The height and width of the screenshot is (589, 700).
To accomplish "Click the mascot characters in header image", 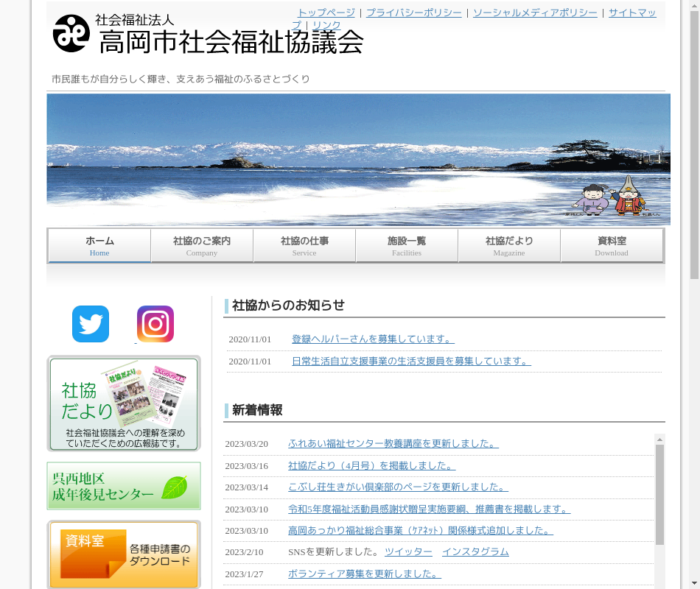I will click(x=609, y=197).
